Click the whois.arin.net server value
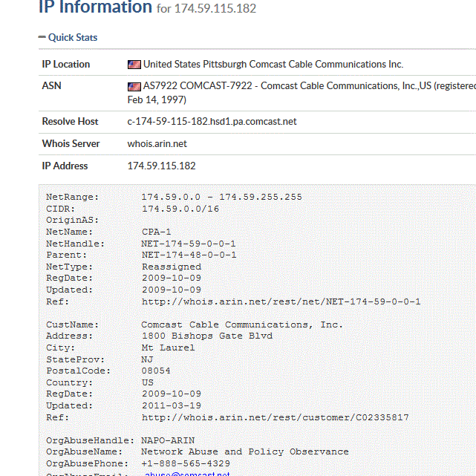 pyautogui.click(x=157, y=143)
